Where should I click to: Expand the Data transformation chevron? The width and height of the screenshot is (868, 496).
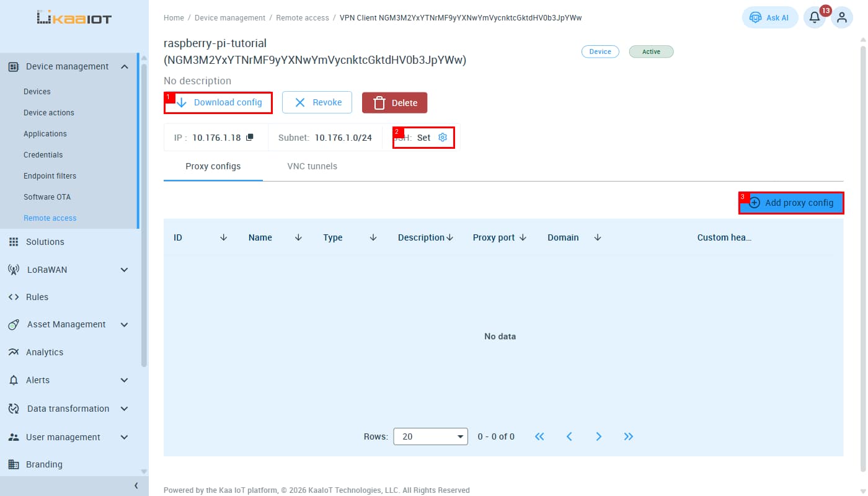click(x=125, y=409)
